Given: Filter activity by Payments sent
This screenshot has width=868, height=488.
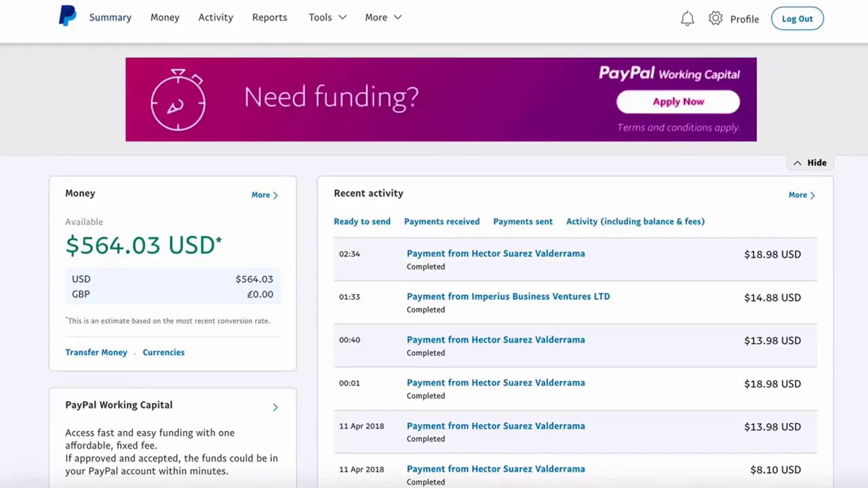Looking at the screenshot, I should coord(523,222).
